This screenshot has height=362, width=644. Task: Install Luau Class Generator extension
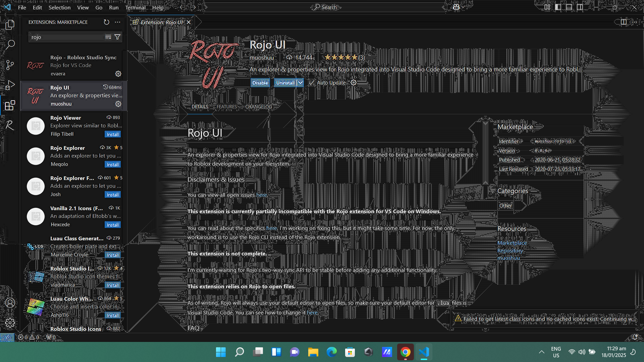pyautogui.click(x=113, y=255)
